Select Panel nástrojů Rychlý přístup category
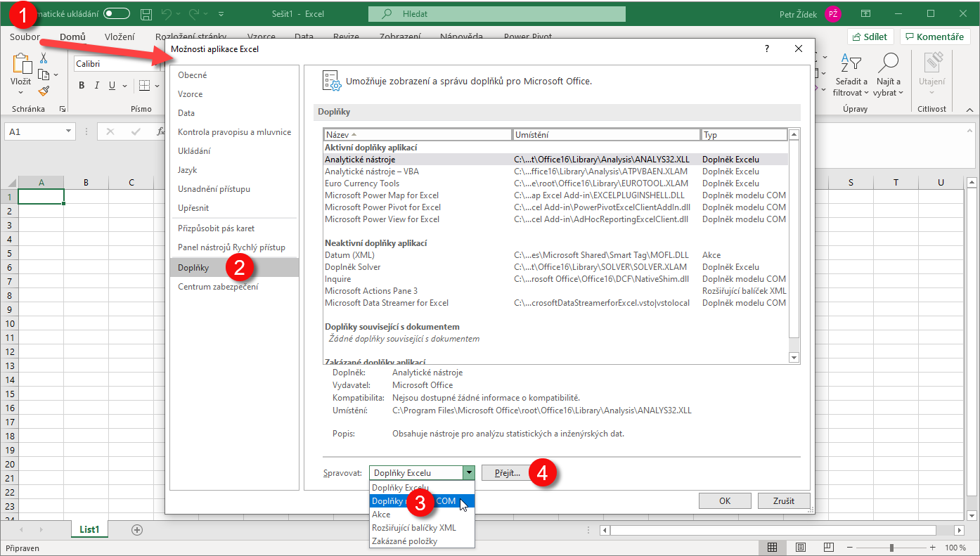 (x=234, y=247)
